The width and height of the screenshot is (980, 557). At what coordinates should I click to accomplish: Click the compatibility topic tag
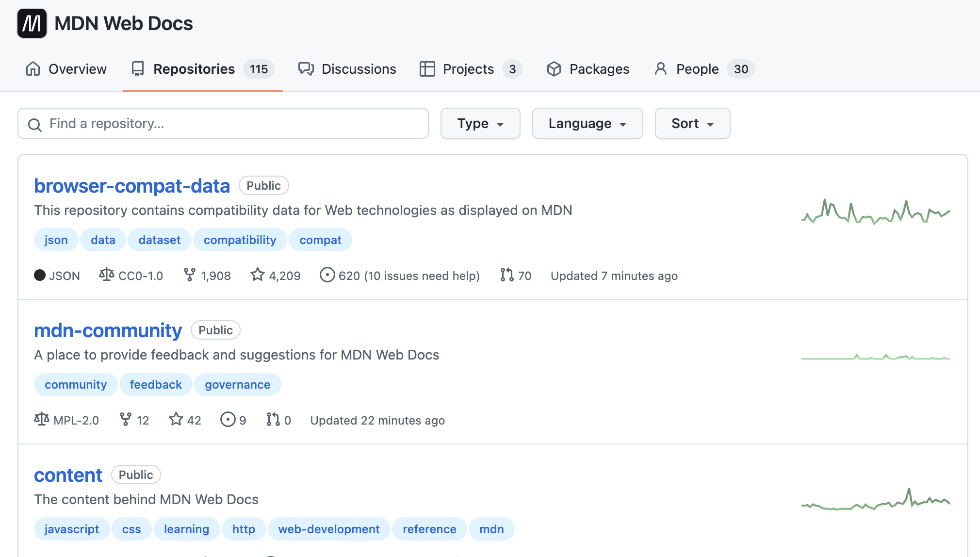pyautogui.click(x=240, y=240)
